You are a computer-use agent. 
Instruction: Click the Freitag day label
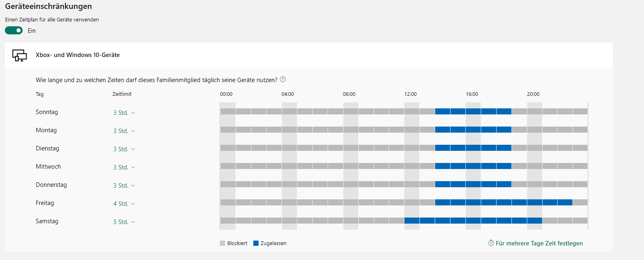click(45, 203)
